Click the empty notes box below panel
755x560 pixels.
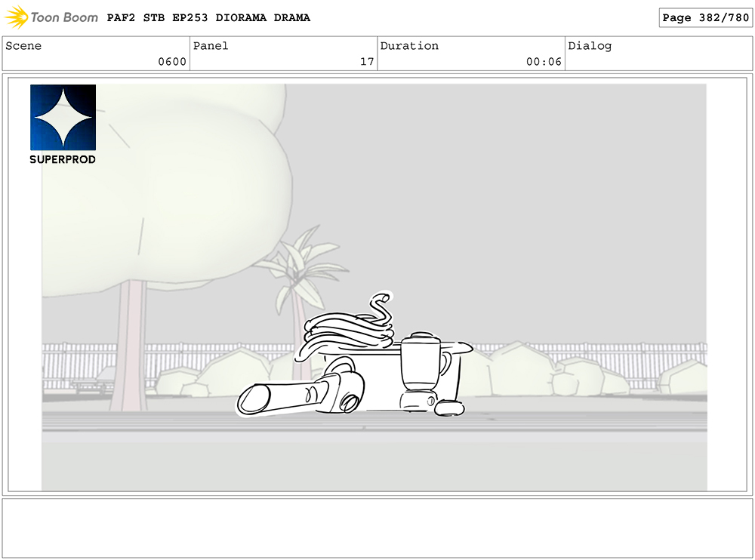coord(377,528)
